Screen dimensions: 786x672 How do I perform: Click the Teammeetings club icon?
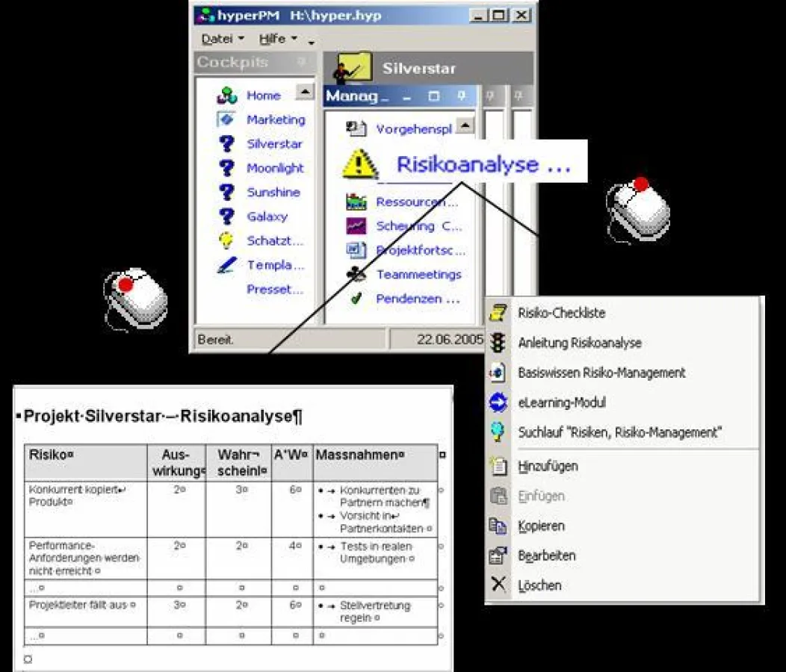[x=356, y=274]
